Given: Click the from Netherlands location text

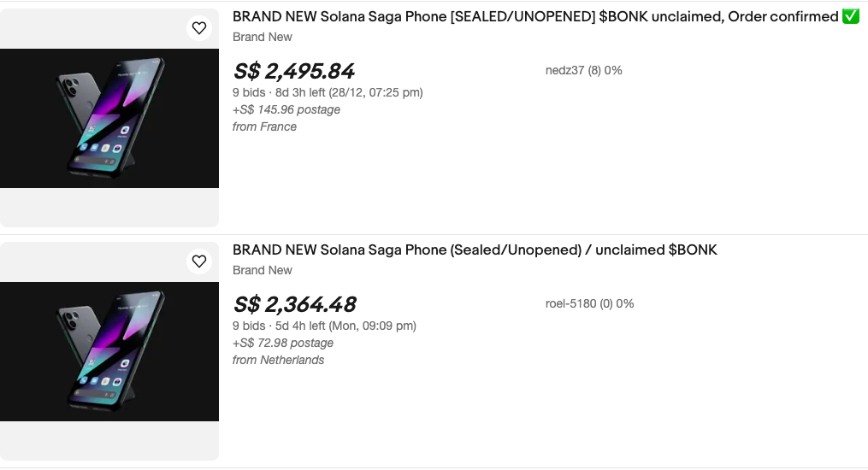Looking at the screenshot, I should [278, 360].
